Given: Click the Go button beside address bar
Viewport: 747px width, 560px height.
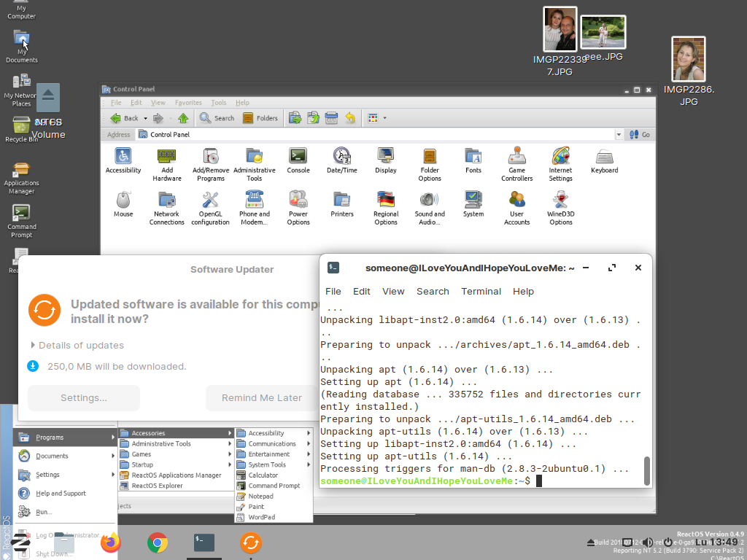Looking at the screenshot, I should pyautogui.click(x=640, y=135).
